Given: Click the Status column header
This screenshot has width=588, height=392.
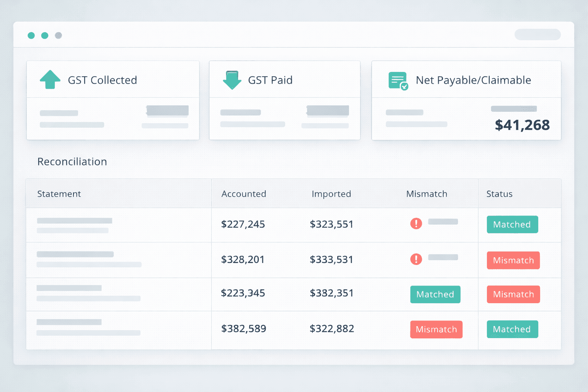Looking at the screenshot, I should point(499,194).
